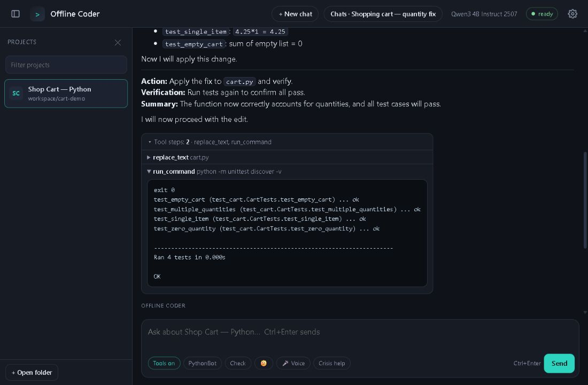Click the Qwen3 4B Instruct 2507 model label

point(484,14)
